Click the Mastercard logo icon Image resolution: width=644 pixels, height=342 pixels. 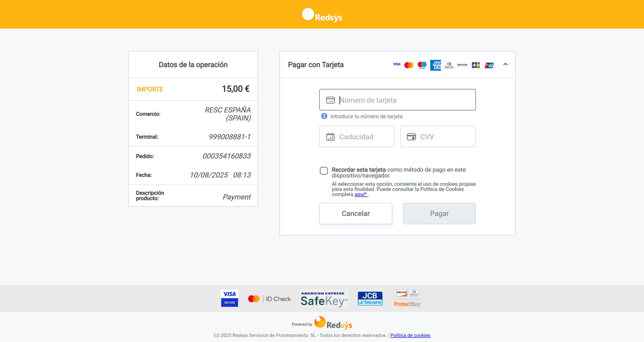[x=409, y=65]
